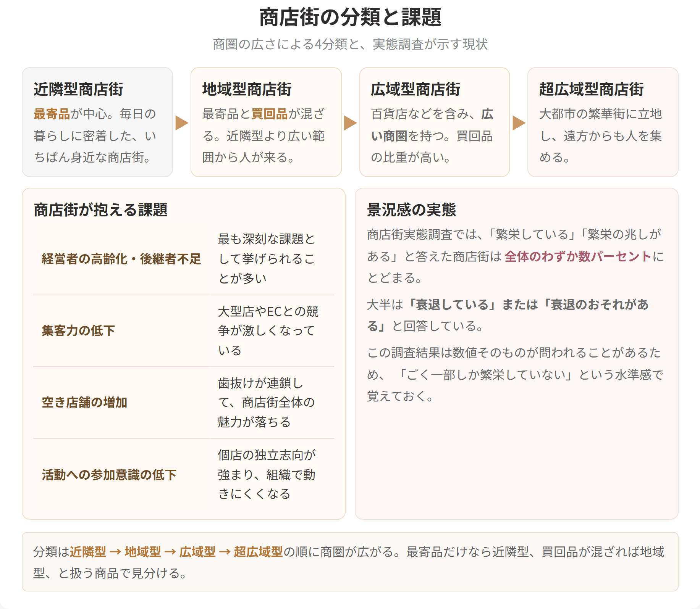Click the bold phrase 「衰退している」または「衰退のおそれがある」
The height and width of the screenshot is (609, 700).
tap(508, 315)
